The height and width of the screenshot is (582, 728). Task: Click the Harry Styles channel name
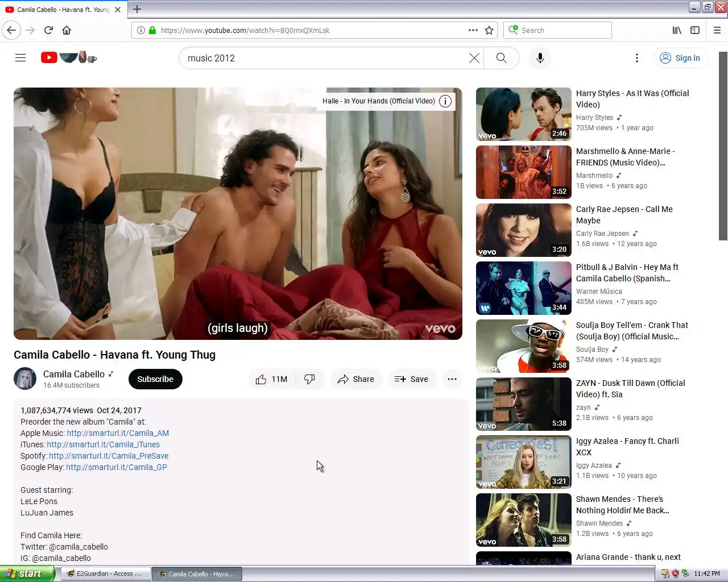[x=594, y=118]
